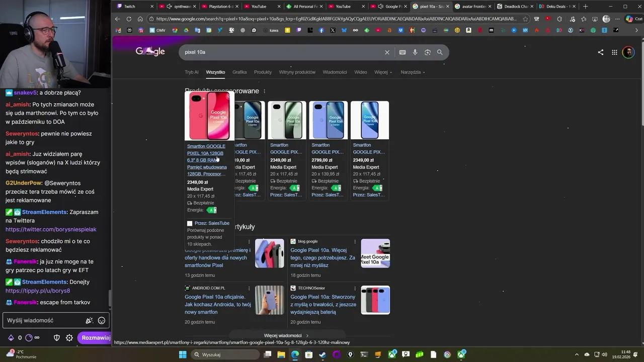Screen dimensions: 644x362
Task: Switch to the Witryny produktów tab
Action: 297,72
